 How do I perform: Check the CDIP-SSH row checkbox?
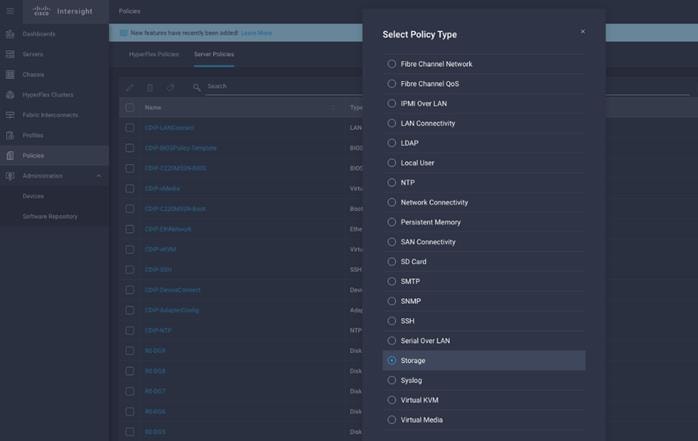point(130,270)
